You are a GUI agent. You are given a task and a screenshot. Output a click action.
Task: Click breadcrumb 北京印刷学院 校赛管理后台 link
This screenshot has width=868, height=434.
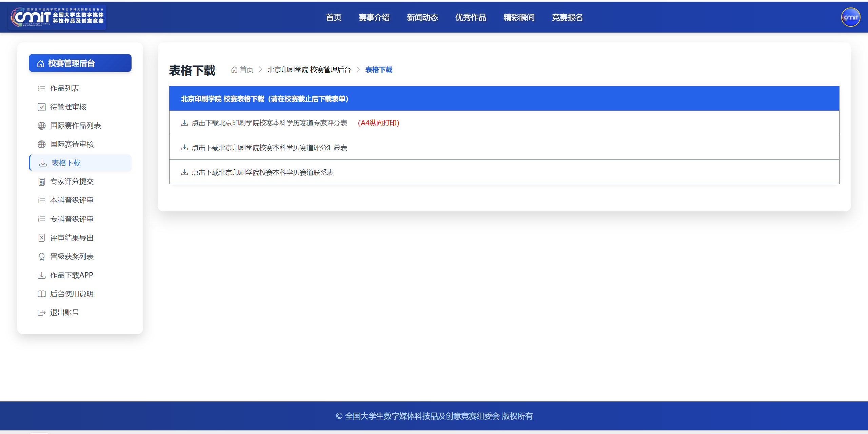pyautogui.click(x=309, y=70)
